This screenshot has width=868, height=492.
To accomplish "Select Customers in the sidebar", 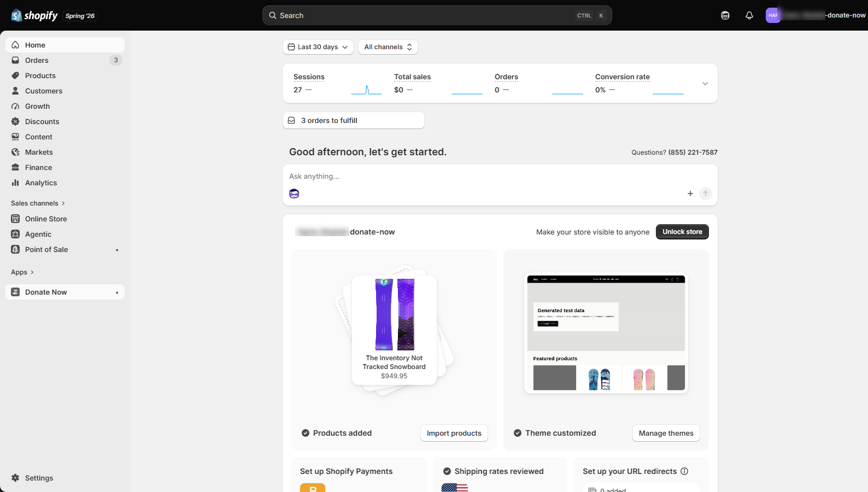I will pos(65,91).
